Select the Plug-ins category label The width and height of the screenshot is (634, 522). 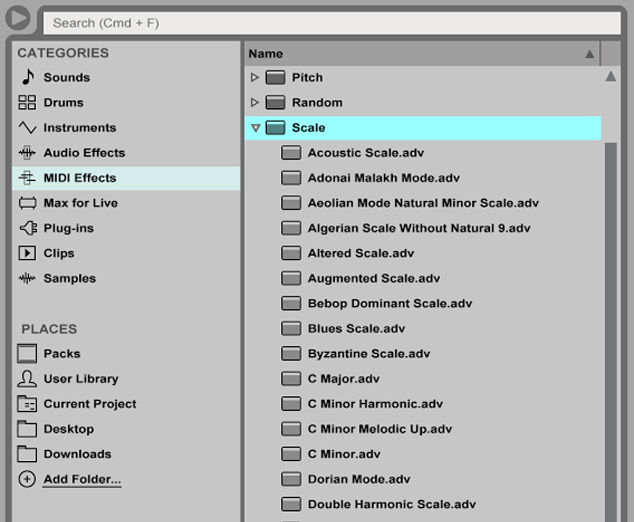(x=68, y=228)
